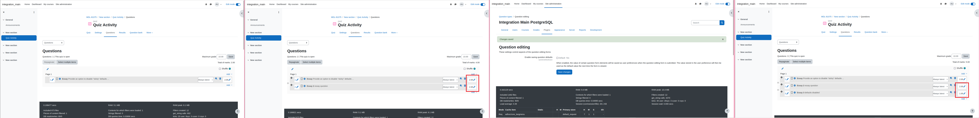980x118 pixels.
Task: Open Essay question settings gear on one-question quiz page
Action: coord(60,79)
